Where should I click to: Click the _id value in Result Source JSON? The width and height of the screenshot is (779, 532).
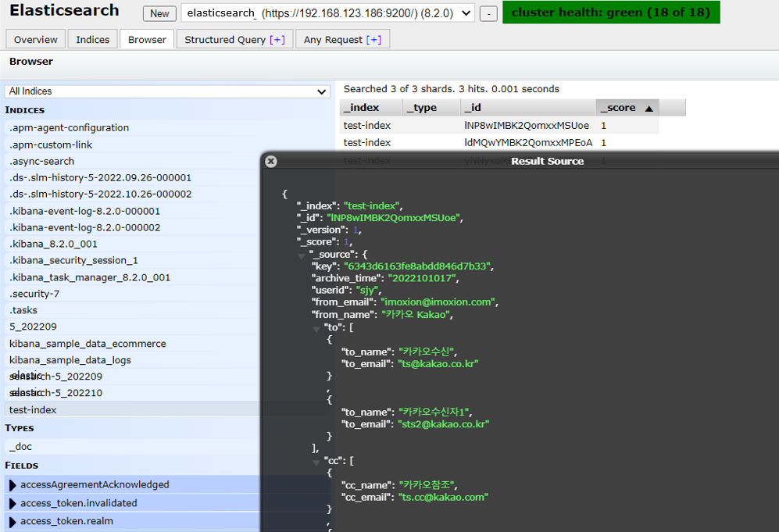coord(394,218)
